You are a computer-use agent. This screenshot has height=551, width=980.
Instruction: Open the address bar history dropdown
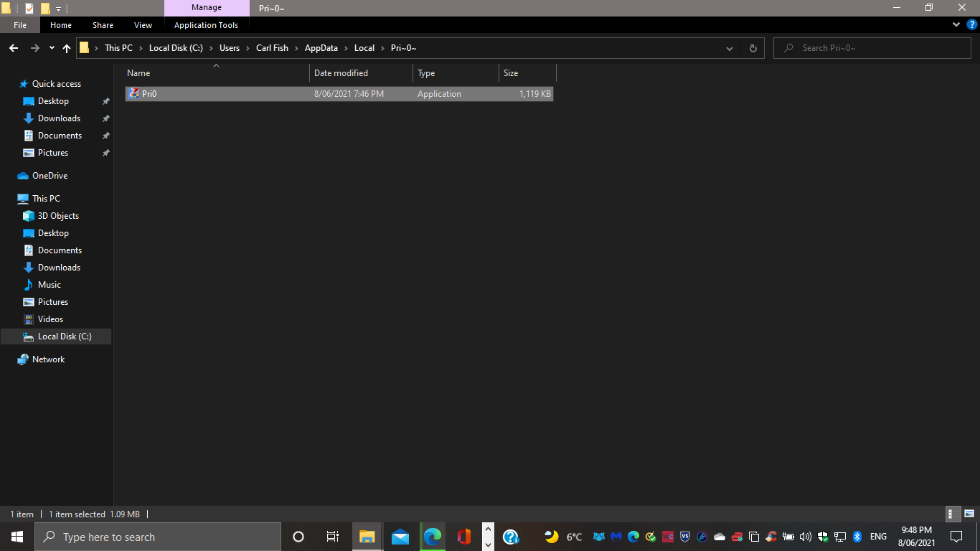pyautogui.click(x=730, y=48)
